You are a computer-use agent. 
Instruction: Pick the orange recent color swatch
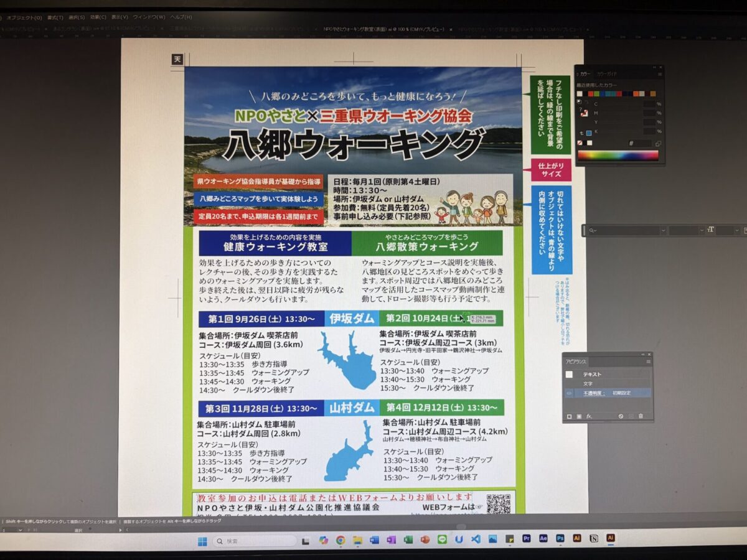[x=636, y=94]
